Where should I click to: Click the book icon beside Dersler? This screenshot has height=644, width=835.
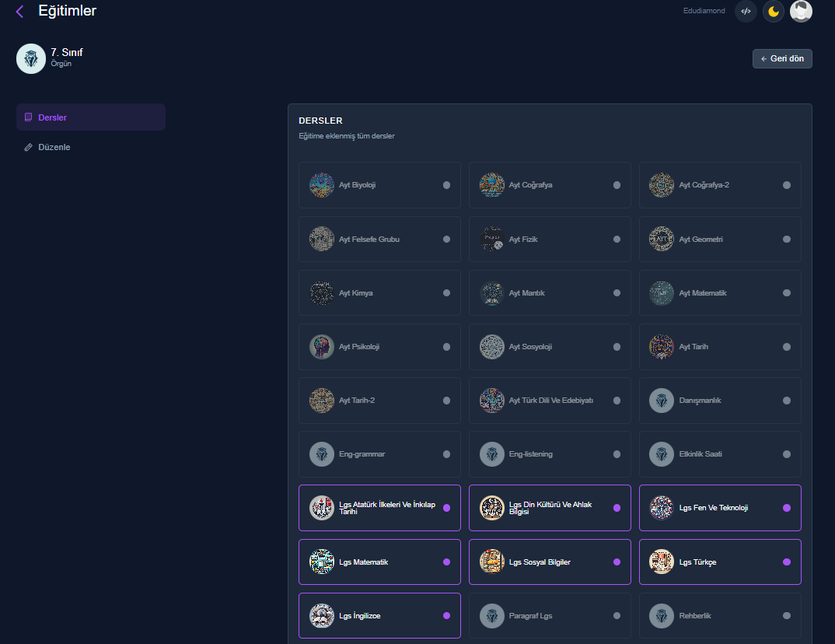28,117
